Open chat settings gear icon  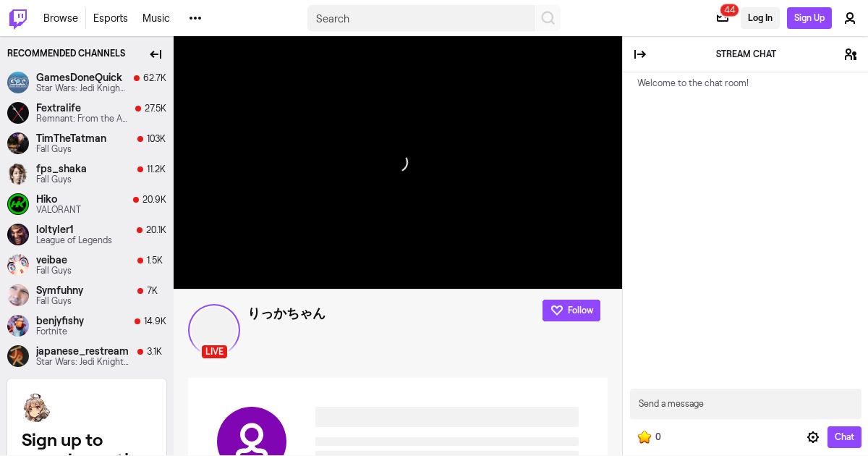813,437
